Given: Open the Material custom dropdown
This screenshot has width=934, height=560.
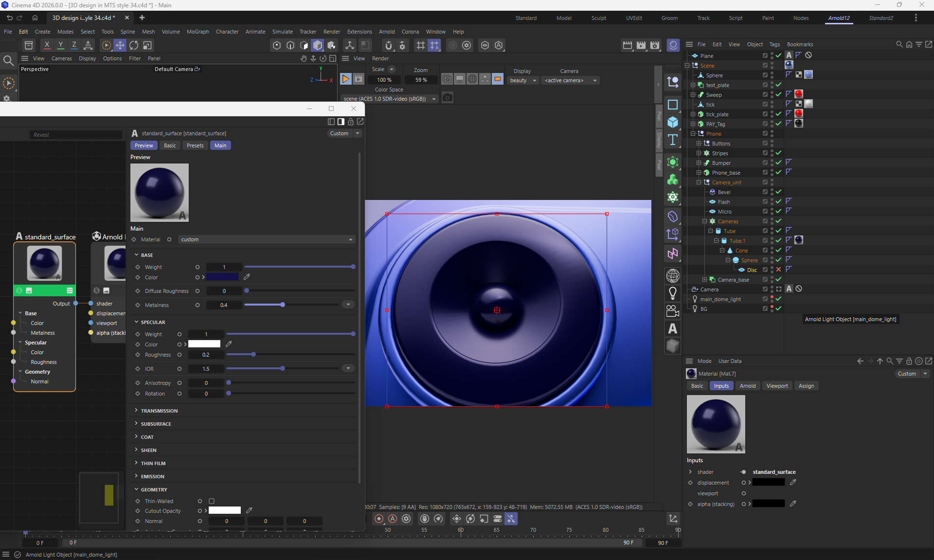Looking at the screenshot, I should click(267, 239).
